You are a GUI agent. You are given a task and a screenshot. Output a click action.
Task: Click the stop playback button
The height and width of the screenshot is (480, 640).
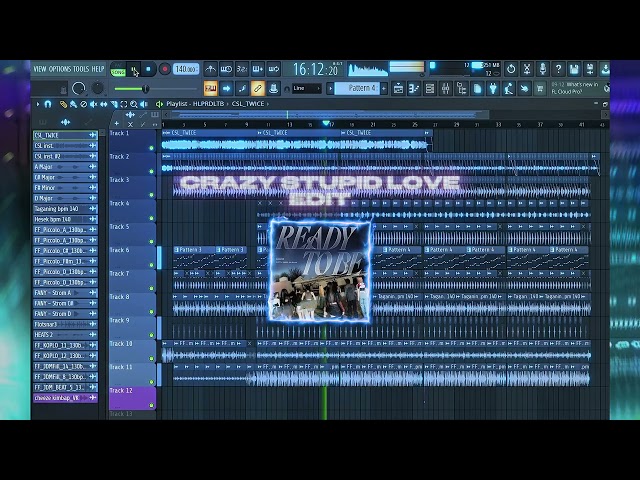pyautogui.click(x=149, y=69)
